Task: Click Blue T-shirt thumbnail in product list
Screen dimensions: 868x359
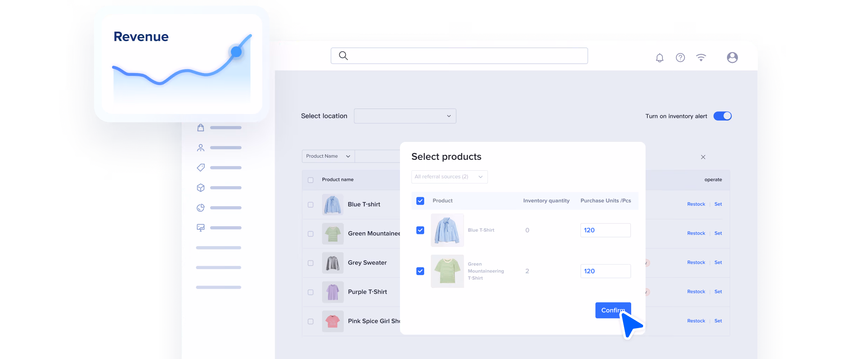Action: pyautogui.click(x=333, y=204)
